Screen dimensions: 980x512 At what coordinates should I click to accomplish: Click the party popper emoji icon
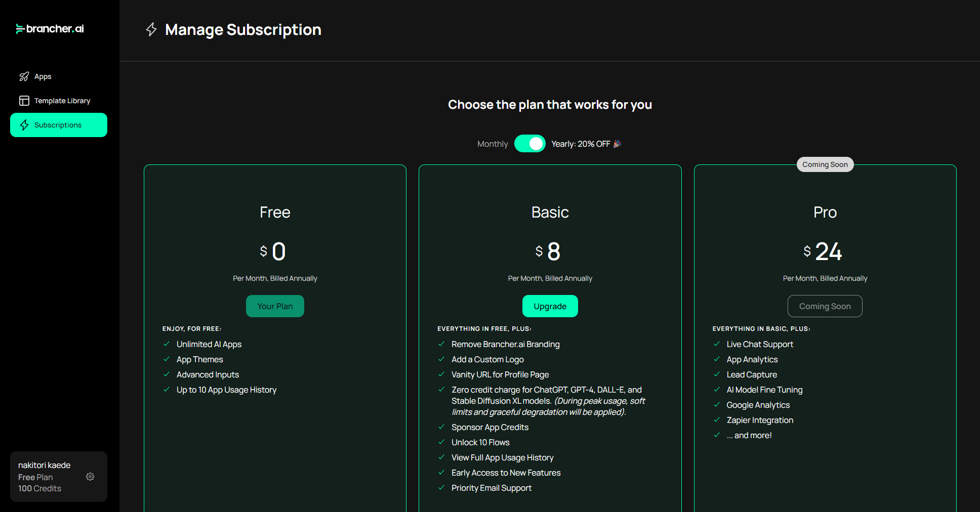click(x=617, y=144)
